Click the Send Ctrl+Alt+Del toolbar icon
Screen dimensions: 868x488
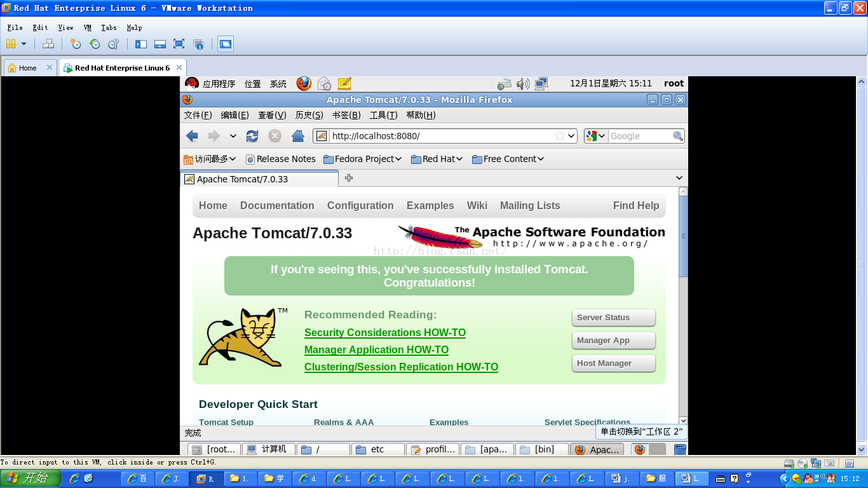pyautogui.click(x=48, y=44)
